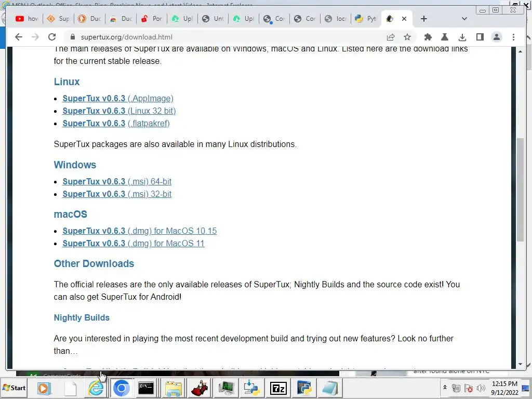Reload the supertux.org page
The image size is (532, 399).
coord(52,37)
